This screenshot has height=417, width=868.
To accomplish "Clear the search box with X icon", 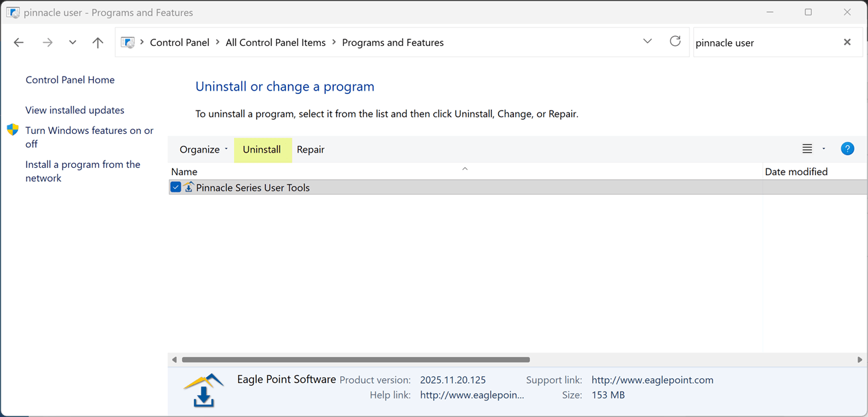I will point(847,42).
